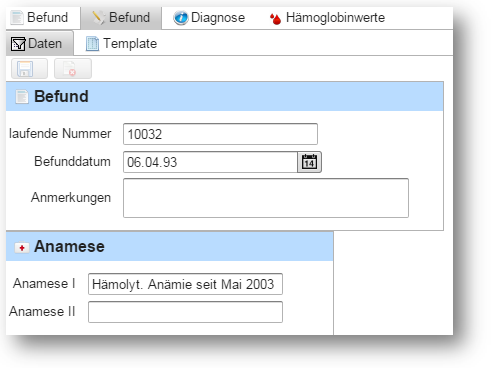Click the blood drop icon for Hämoglobinwerte
This screenshot has height=368, width=491.
coord(275,19)
